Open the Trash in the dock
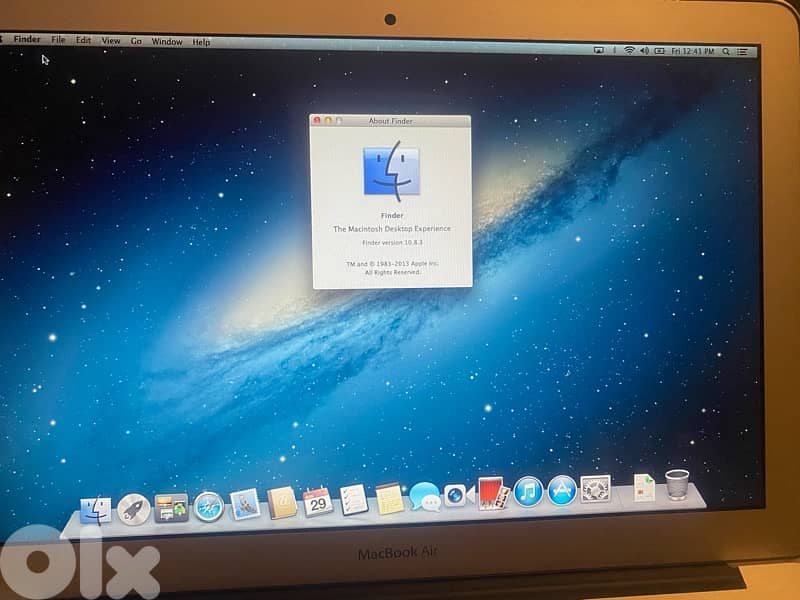 tap(677, 484)
